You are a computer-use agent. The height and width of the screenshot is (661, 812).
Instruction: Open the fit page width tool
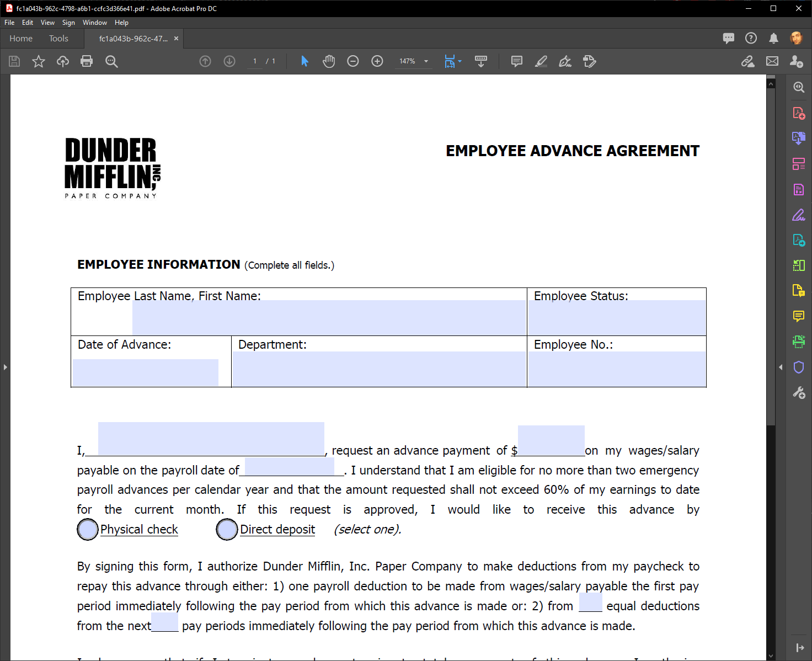(450, 61)
